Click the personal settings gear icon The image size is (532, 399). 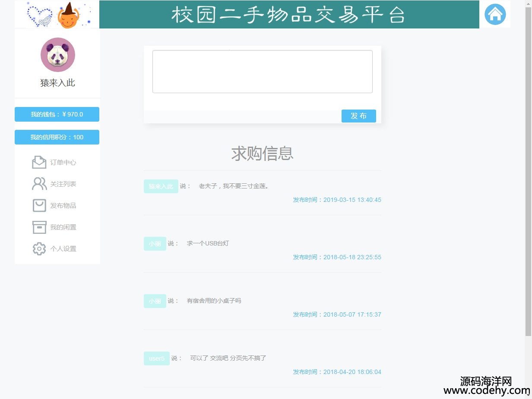coord(39,248)
